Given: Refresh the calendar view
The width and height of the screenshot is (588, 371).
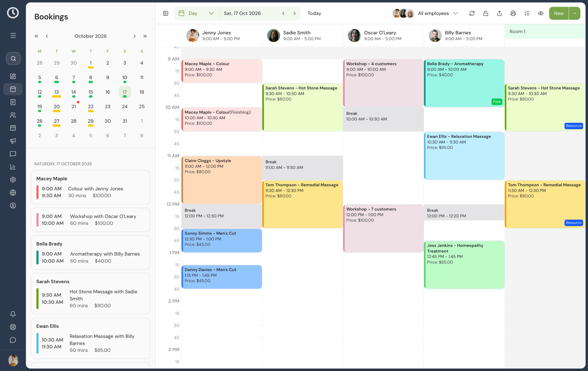Looking at the screenshot, I should click(472, 13).
